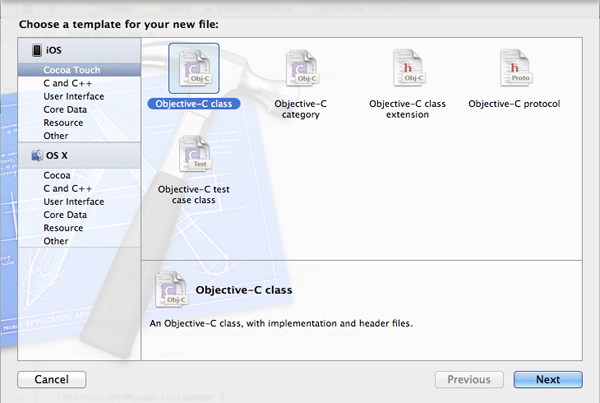Click the implementation and header files description
This screenshot has height=403, width=600.
pos(281,323)
